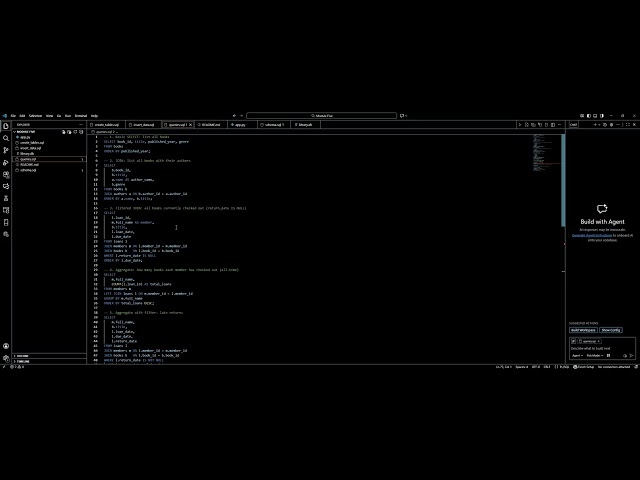
Task: Open the Source Control view
Action: (x=6, y=150)
